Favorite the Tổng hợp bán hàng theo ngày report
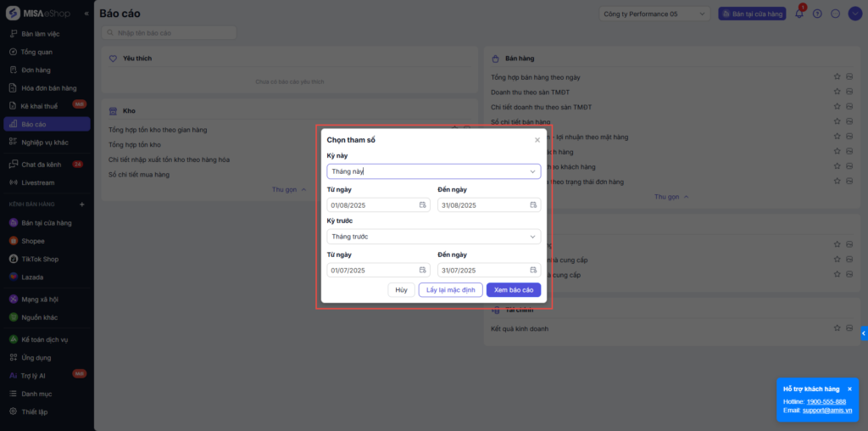 tap(836, 77)
